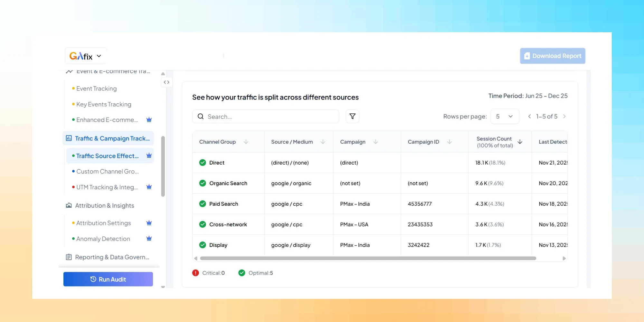Screen dimensions: 644x322
Task: Click the green check icon on the Organic Search row
Action: (x=203, y=183)
